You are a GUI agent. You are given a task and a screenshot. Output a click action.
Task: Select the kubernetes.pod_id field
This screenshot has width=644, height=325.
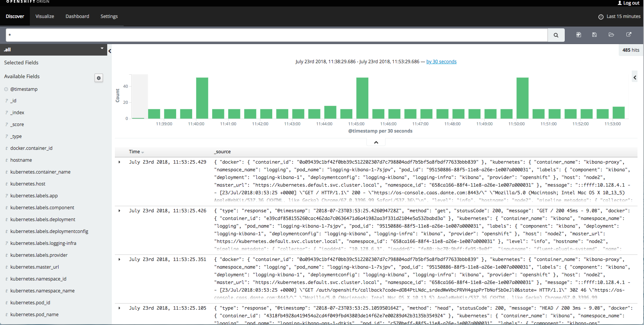(x=30, y=303)
